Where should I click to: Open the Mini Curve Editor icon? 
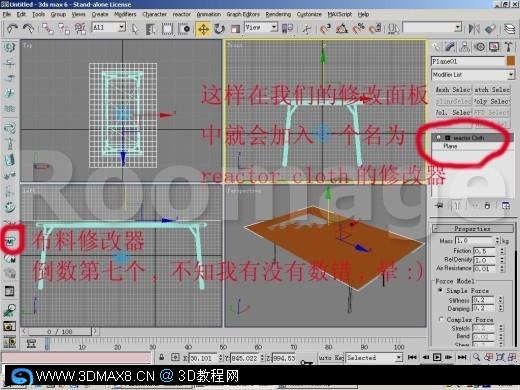[31, 343]
